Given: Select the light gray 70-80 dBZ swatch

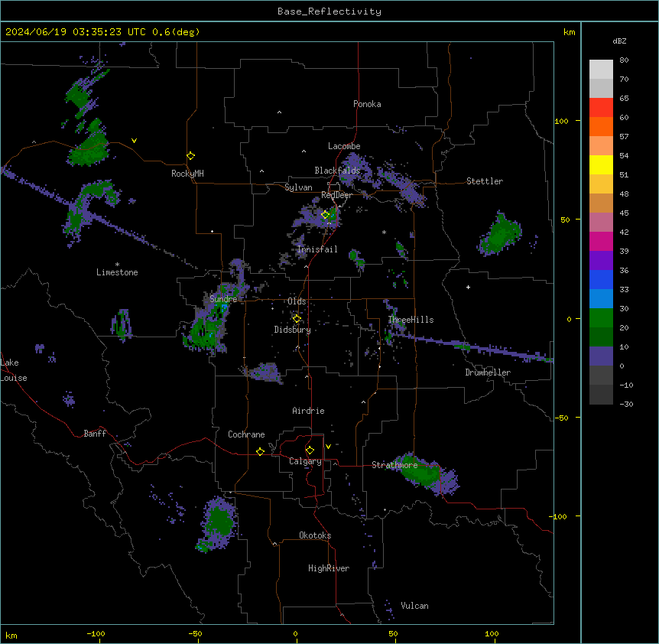Looking at the screenshot, I should [601, 70].
